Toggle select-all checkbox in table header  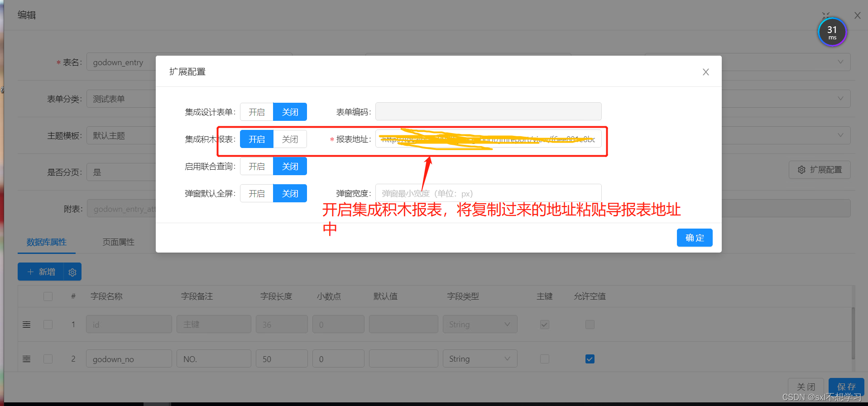click(48, 296)
